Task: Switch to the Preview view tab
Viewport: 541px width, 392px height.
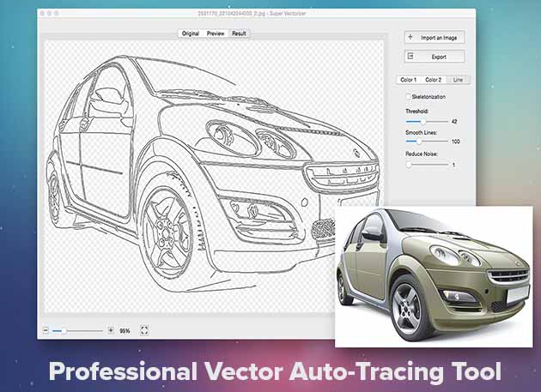Action: (216, 33)
